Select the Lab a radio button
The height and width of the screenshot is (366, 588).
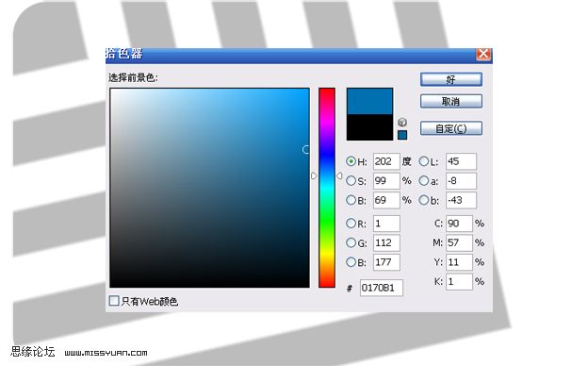424,181
